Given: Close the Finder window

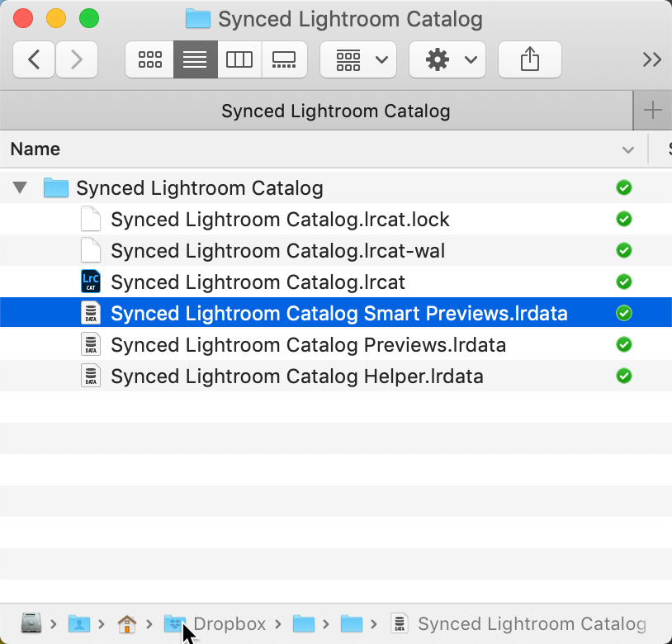Looking at the screenshot, I should pos(23,18).
